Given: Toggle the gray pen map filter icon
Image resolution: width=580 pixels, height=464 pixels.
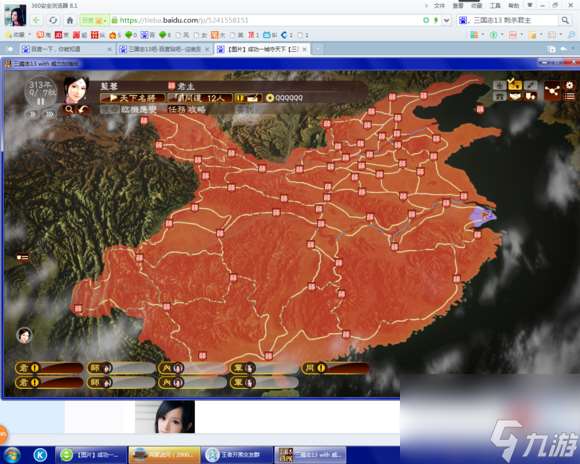Looking at the screenshot, I should click(x=530, y=85).
